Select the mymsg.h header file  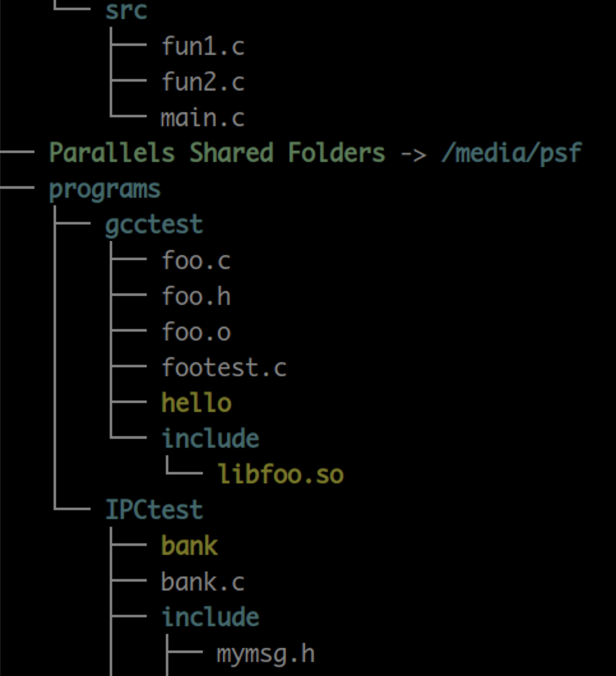point(265,654)
